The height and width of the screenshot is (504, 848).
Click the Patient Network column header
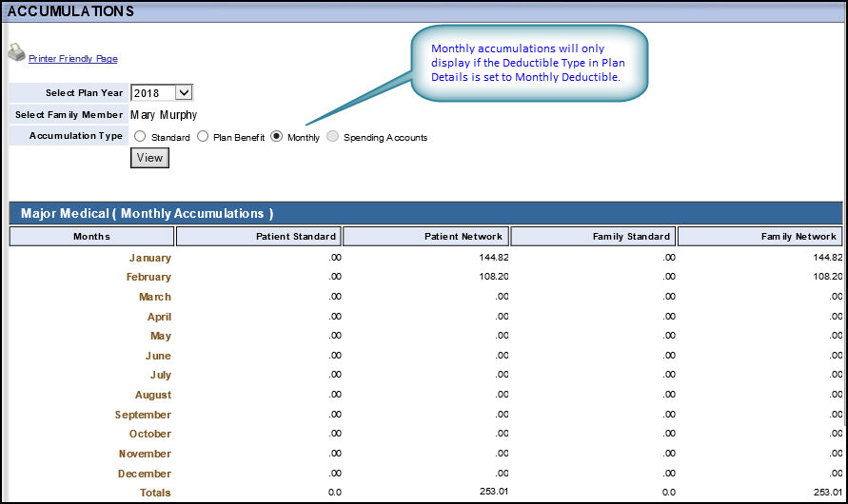tap(425, 236)
